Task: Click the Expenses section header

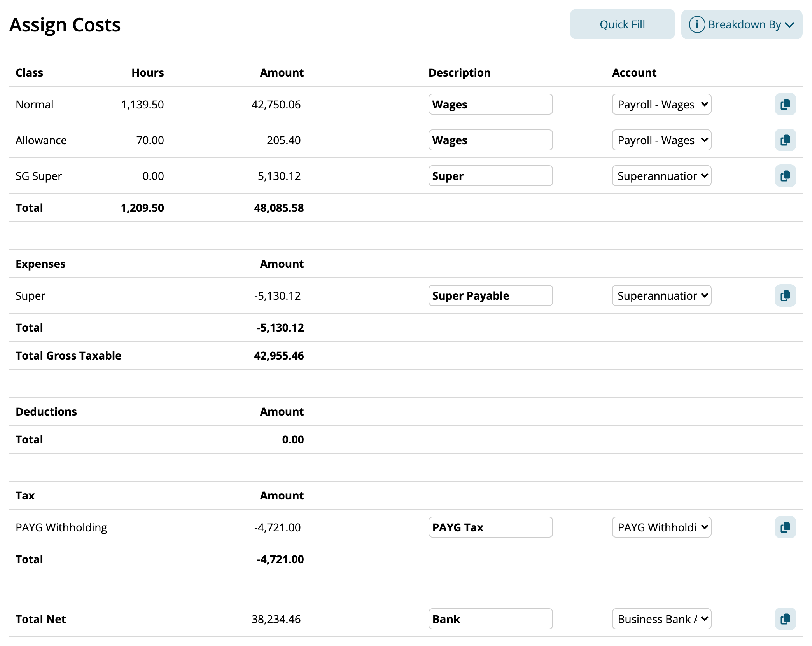Action: pos(40,264)
